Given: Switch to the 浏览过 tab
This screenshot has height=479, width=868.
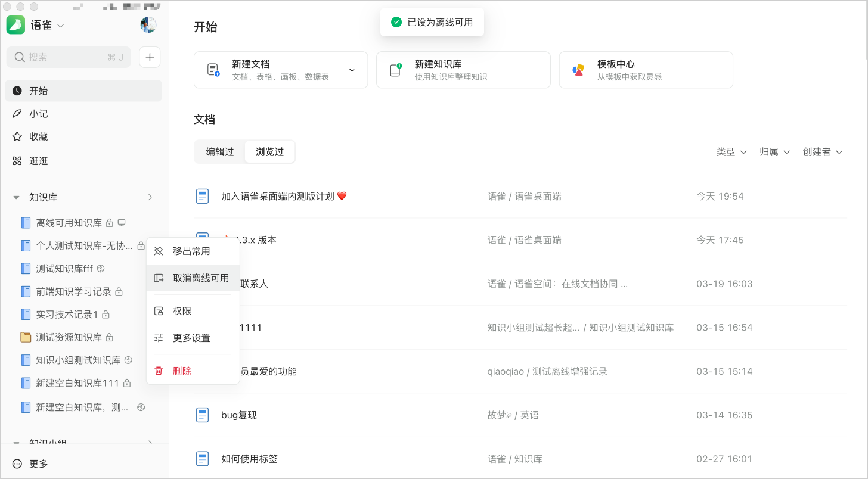Looking at the screenshot, I should 270,152.
